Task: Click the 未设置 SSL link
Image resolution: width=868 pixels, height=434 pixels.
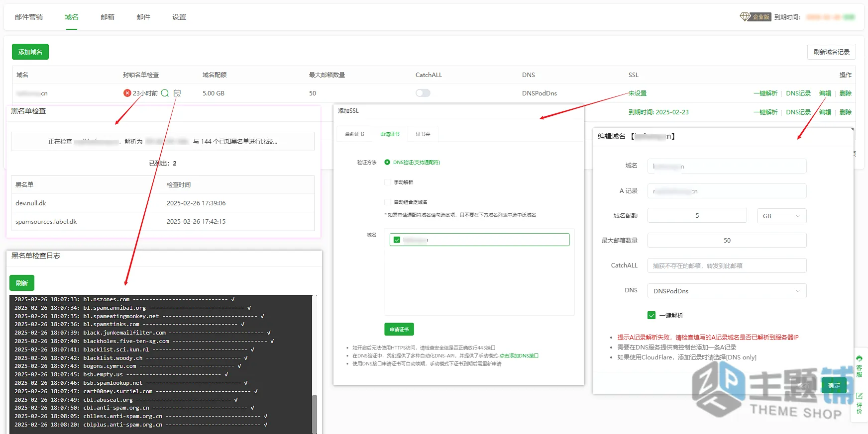Action: click(638, 93)
